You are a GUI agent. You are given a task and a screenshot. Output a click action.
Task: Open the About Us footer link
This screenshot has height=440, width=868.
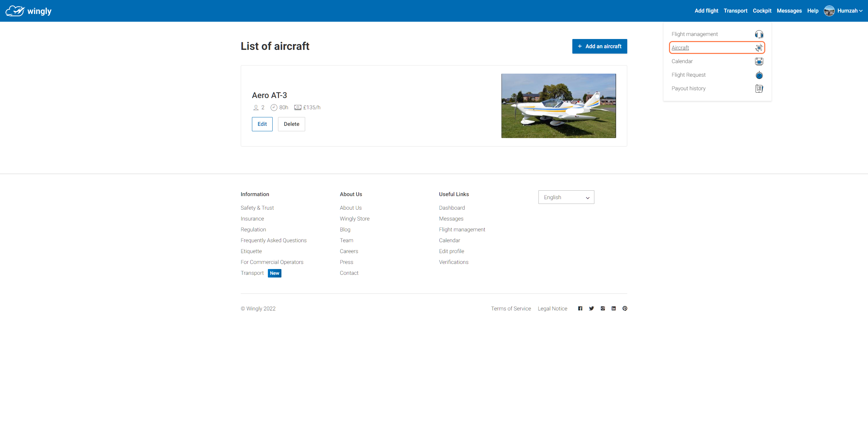(351, 208)
